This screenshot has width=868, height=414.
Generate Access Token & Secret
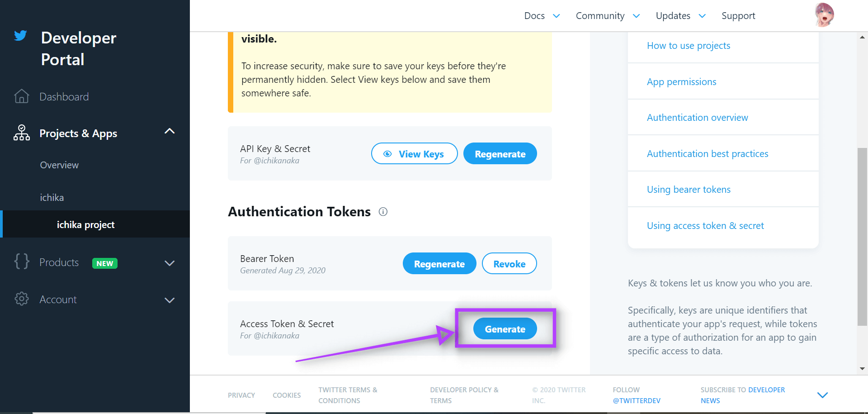pos(505,329)
